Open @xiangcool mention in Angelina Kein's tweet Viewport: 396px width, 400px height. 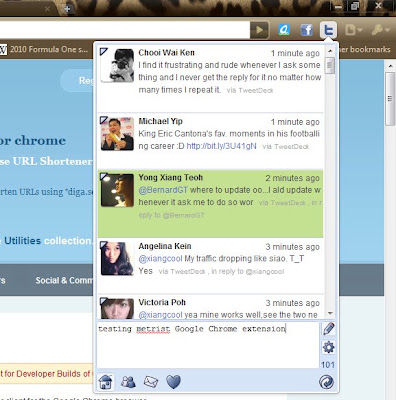point(160,259)
